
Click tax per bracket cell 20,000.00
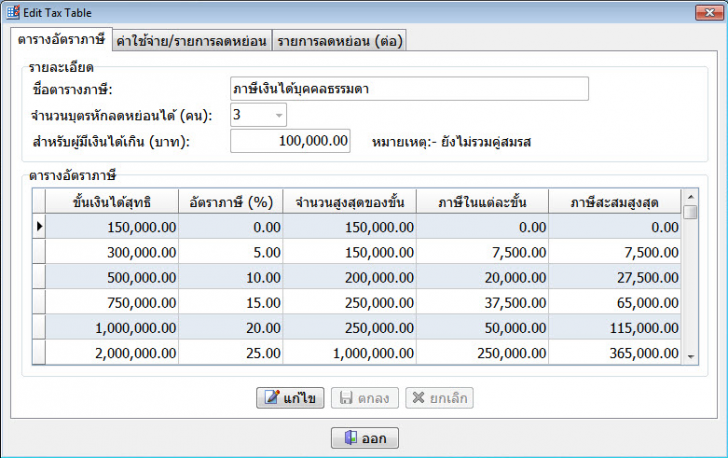pos(482,277)
